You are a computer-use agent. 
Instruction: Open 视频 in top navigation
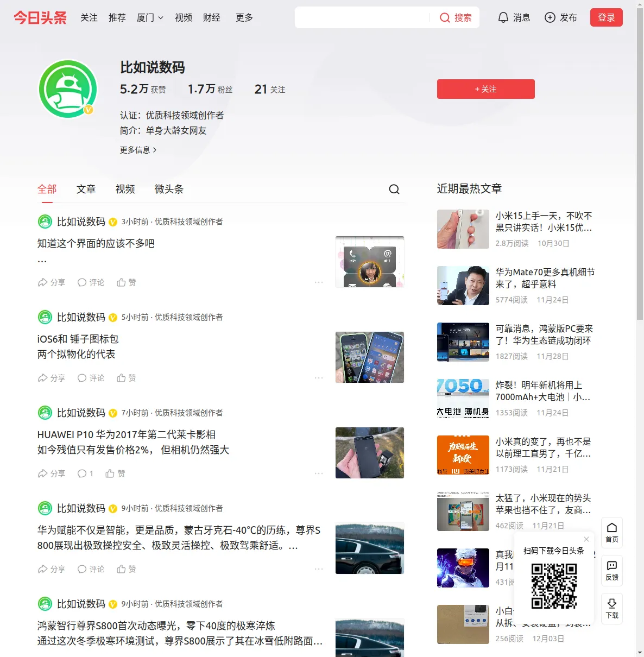point(184,17)
